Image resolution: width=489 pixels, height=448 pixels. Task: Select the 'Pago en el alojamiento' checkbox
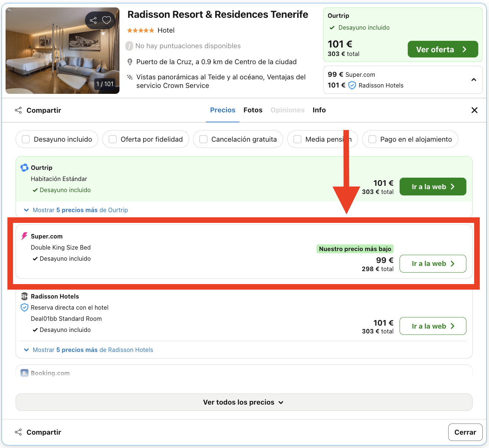coord(373,139)
